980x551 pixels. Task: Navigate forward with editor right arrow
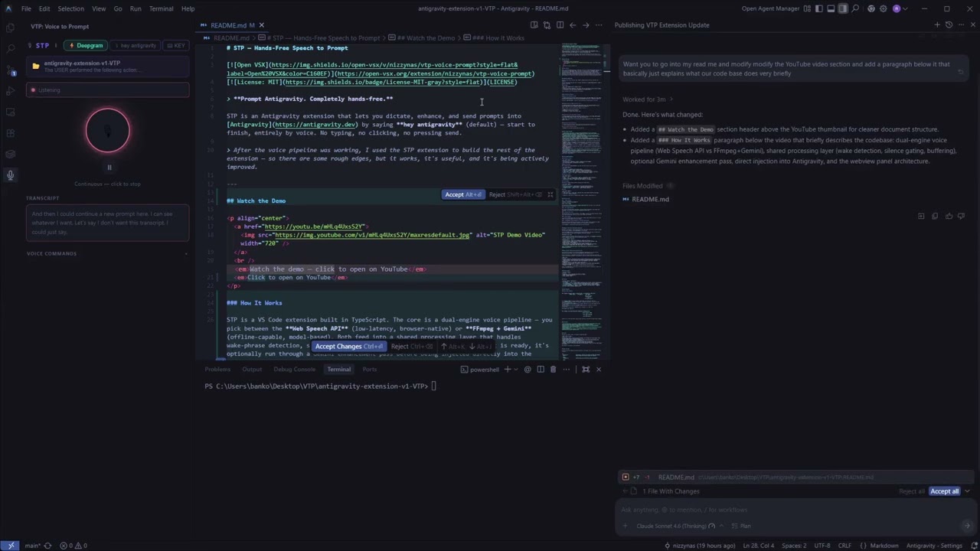586,25
